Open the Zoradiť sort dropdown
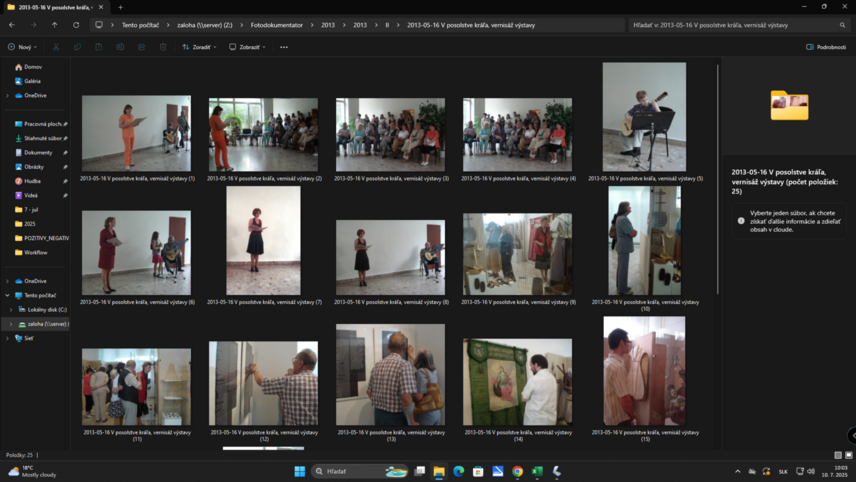 click(199, 47)
